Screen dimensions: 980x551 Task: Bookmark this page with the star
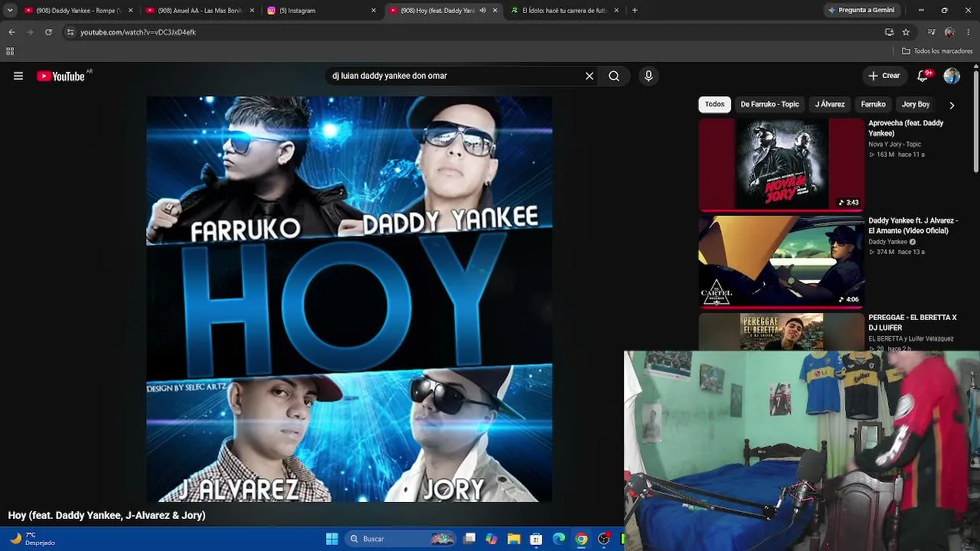tap(906, 32)
